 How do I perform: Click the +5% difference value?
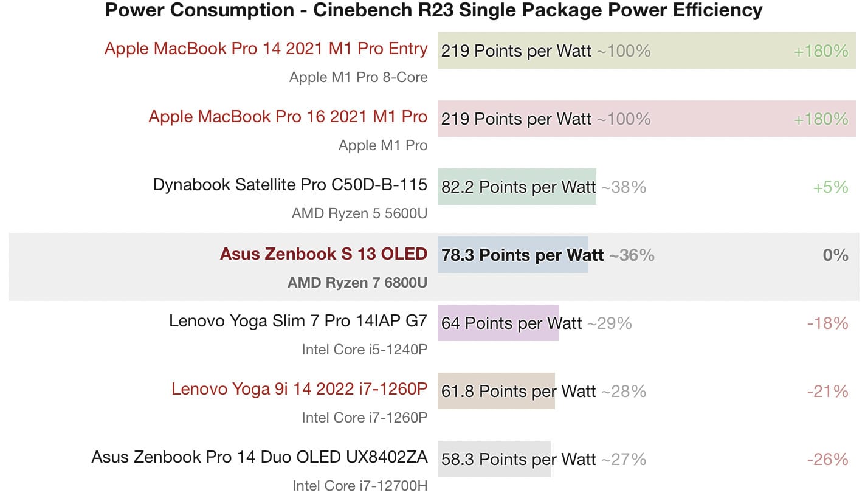pos(830,187)
